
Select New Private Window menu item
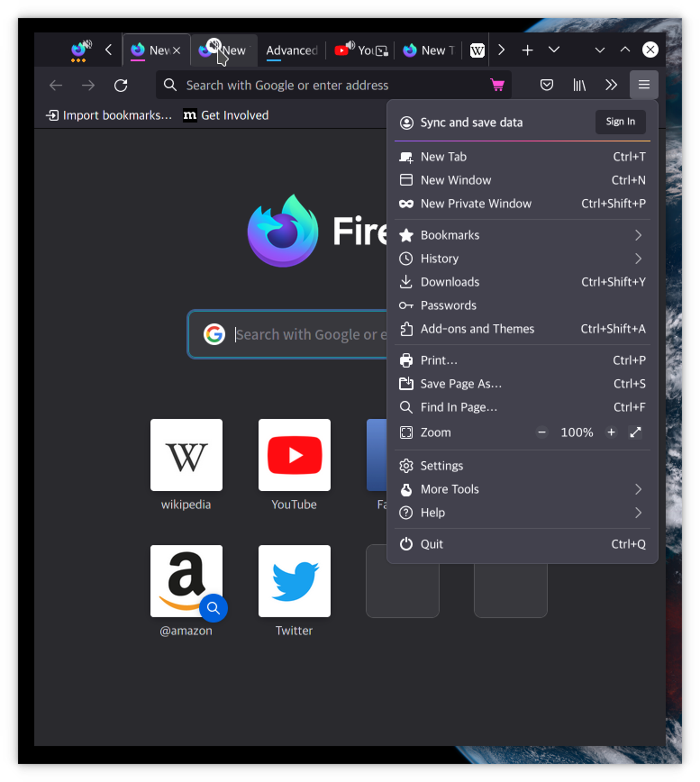522,203
